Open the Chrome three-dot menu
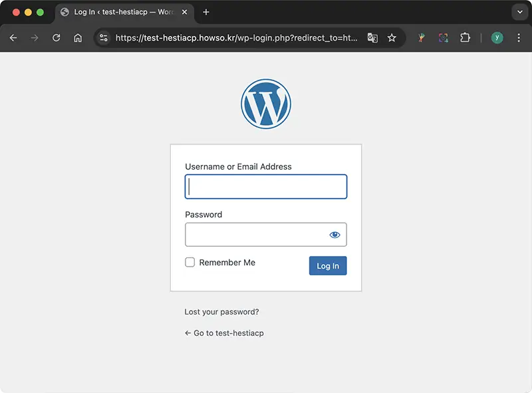 point(519,38)
